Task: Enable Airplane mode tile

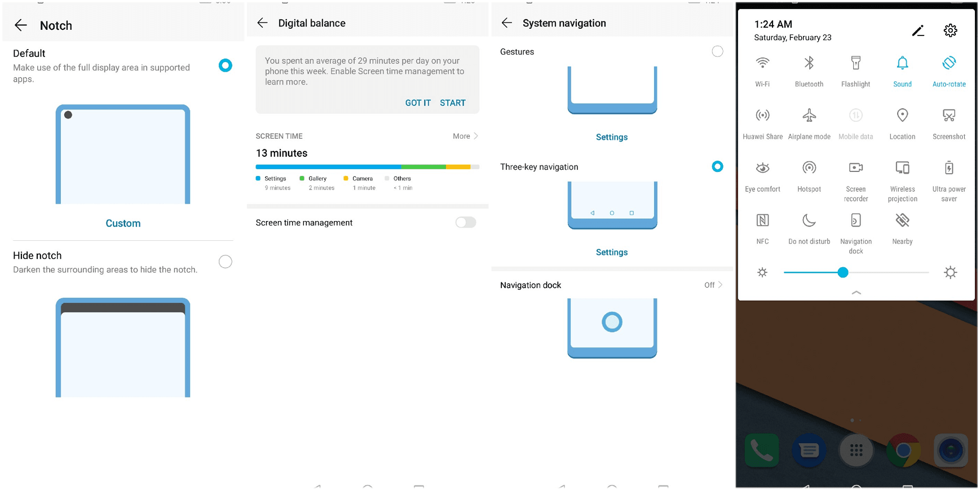Action: pos(809,116)
